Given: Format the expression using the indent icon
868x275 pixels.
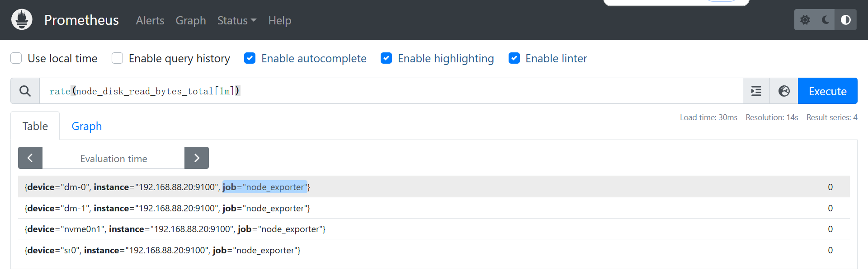Looking at the screenshot, I should coord(756,91).
